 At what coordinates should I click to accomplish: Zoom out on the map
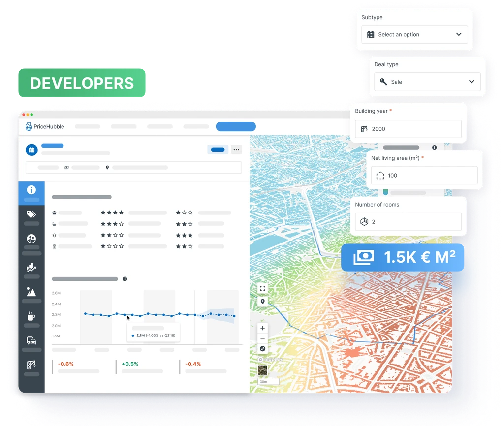[x=263, y=338]
